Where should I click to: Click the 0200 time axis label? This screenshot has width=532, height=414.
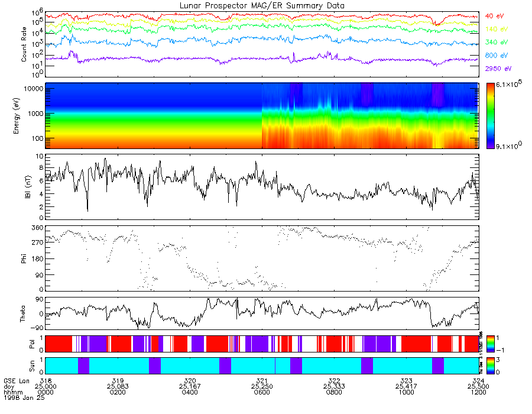coord(118,392)
